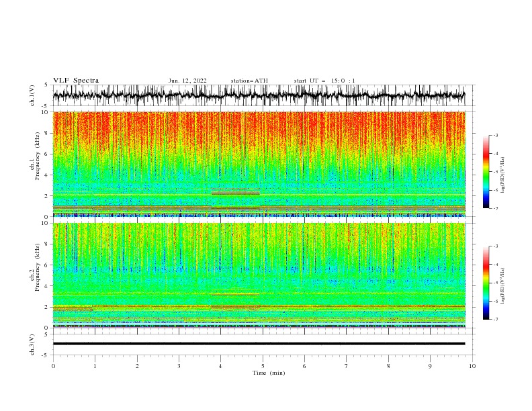Image resolution: width=532 pixels, height=411 pixels.
Task: Click the ch.1 color scale bar
Action: tap(486, 172)
